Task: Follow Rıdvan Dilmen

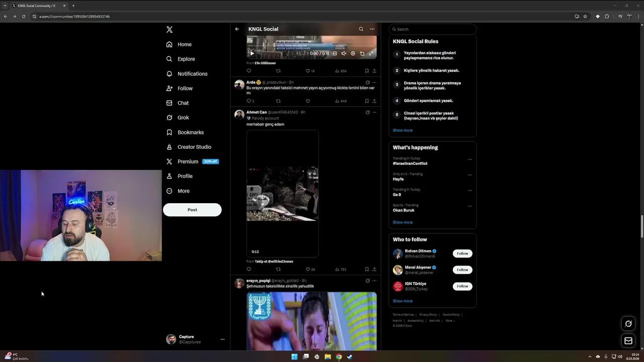Action: pos(462,253)
